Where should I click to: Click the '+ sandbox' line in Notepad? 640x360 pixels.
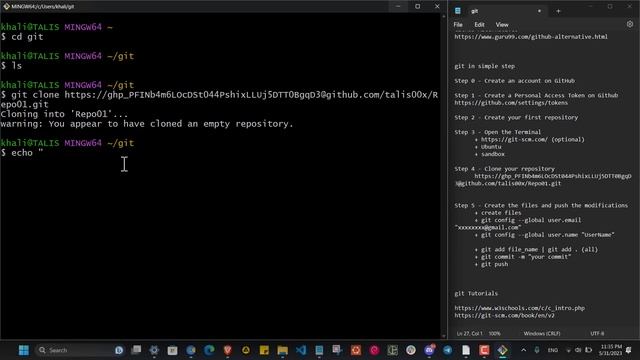(x=489, y=154)
